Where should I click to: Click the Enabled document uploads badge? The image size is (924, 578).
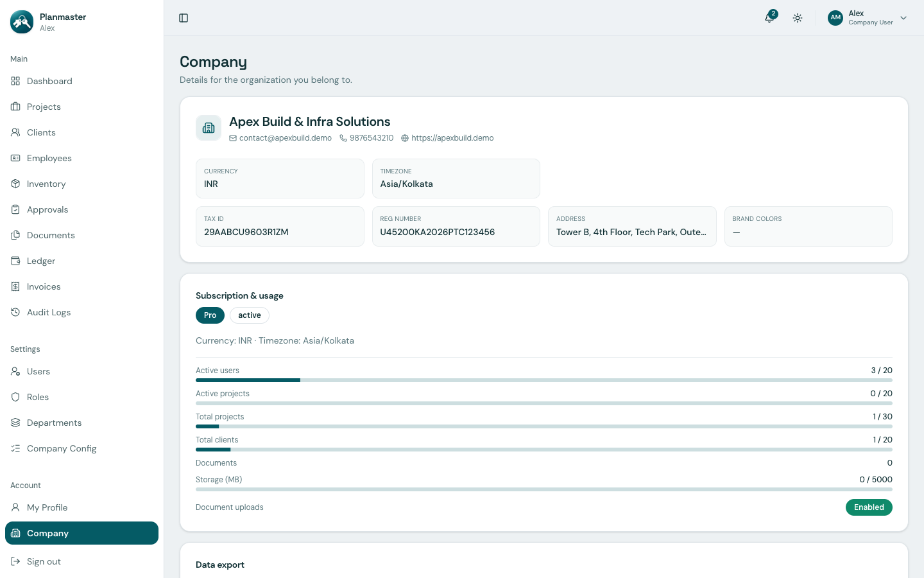pyautogui.click(x=869, y=507)
